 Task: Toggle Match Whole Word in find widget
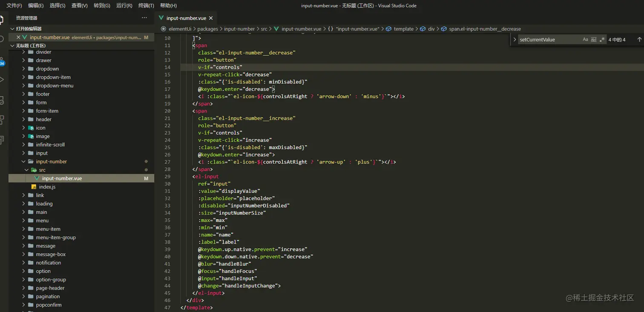point(594,40)
